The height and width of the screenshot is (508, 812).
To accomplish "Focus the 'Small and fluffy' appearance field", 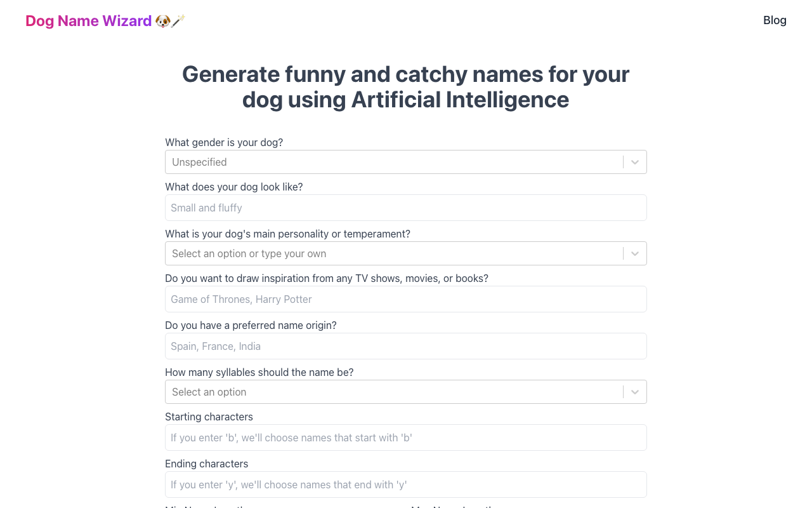I will [406, 208].
